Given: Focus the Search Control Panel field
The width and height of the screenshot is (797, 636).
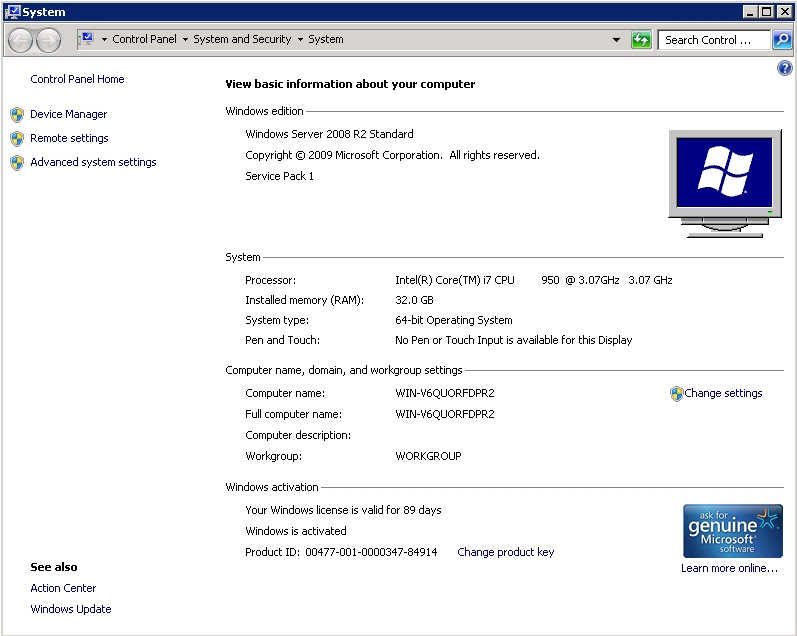Looking at the screenshot, I should [x=714, y=40].
